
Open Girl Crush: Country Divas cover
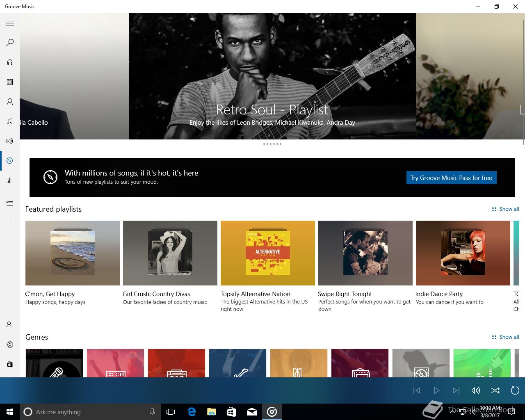[170, 253]
